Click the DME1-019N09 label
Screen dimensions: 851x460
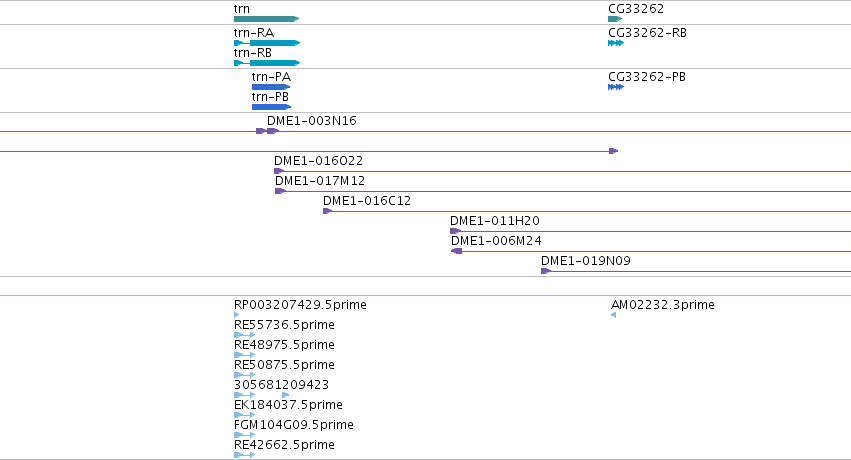coord(586,261)
